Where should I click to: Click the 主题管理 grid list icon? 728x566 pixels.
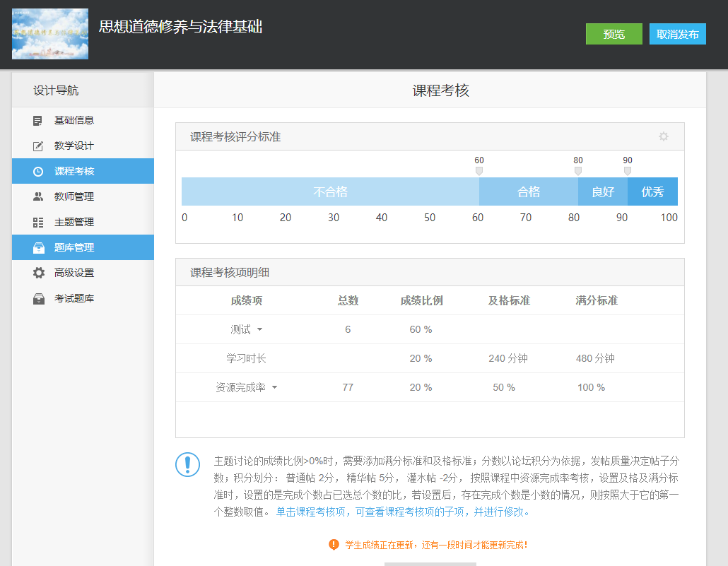(x=38, y=223)
